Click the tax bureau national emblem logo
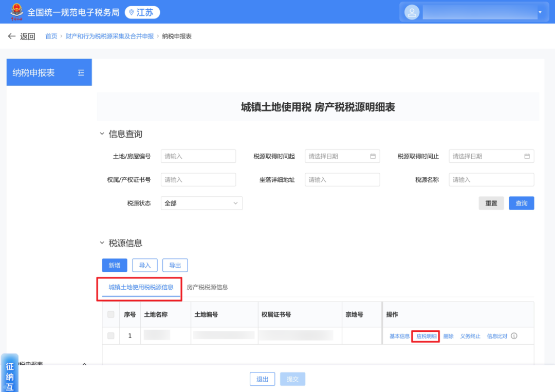The height and width of the screenshot is (392, 555). (x=16, y=12)
